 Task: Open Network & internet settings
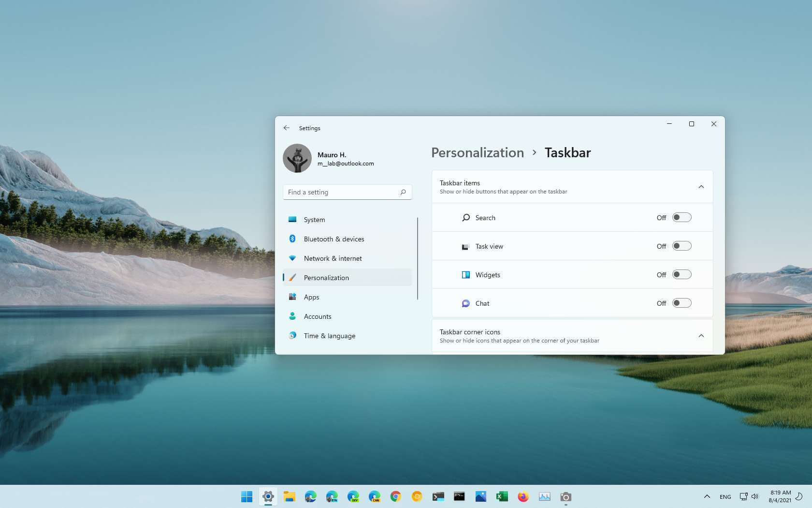(333, 258)
